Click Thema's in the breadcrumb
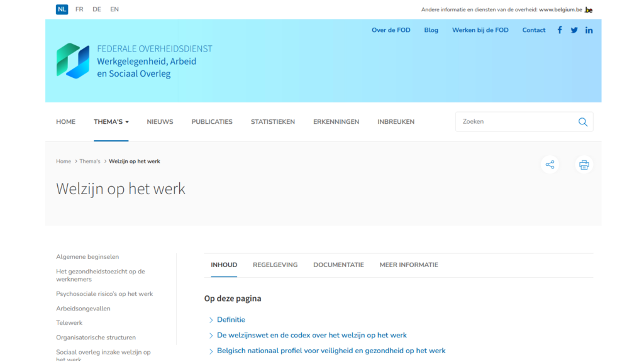644x362 pixels. [89, 162]
